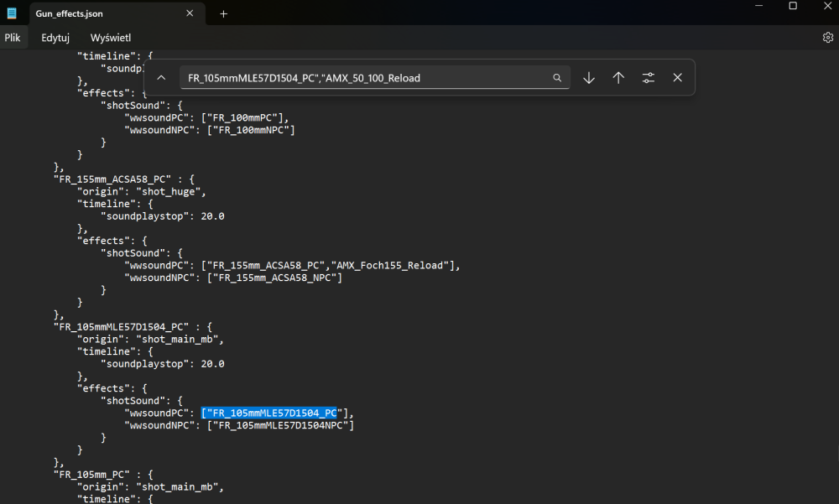This screenshot has height=504, width=839.
Task: Open the Plik menu
Action: (x=13, y=38)
